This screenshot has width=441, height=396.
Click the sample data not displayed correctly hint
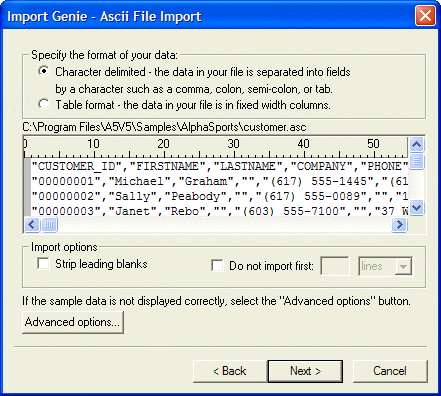click(216, 301)
